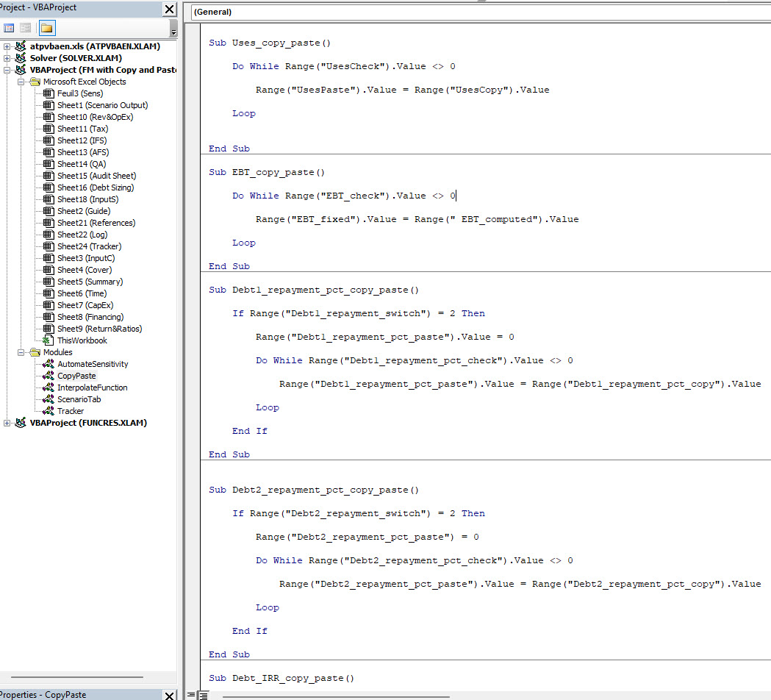Screen dimensions: 771x700
Task: Select the Feuil3 (Sens) sheet icon
Action: (49, 93)
